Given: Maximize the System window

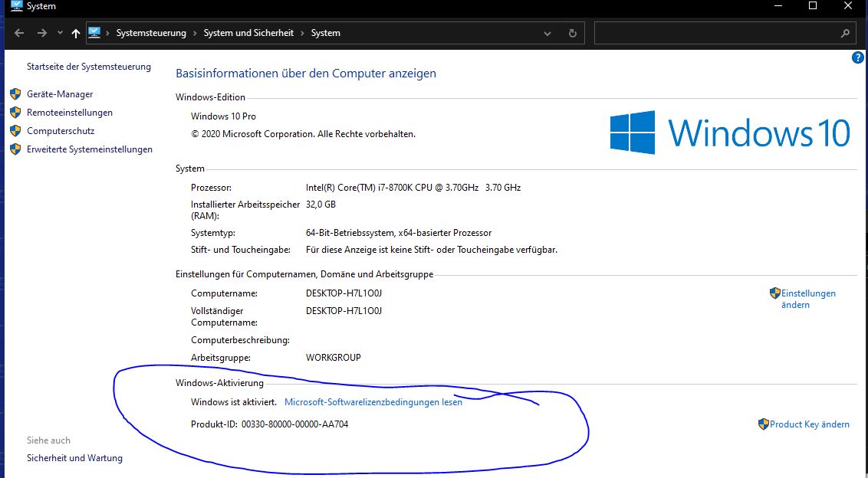Looking at the screenshot, I should (x=813, y=5).
